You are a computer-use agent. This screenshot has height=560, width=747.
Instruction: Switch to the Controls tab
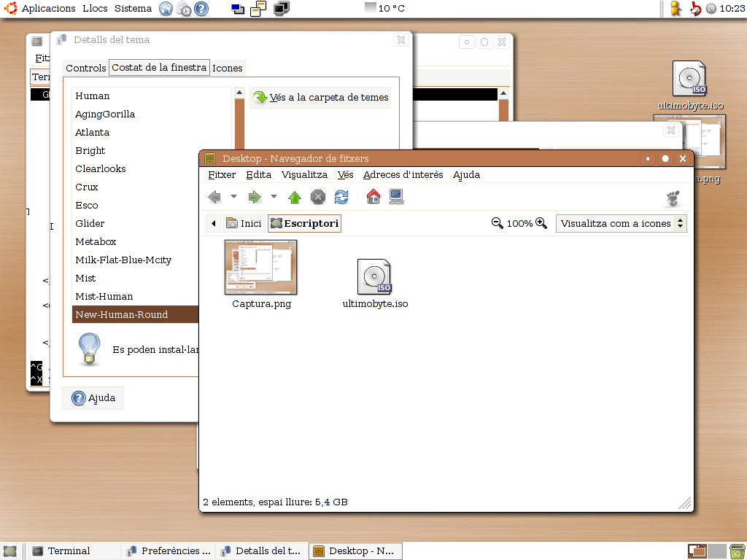(86, 68)
